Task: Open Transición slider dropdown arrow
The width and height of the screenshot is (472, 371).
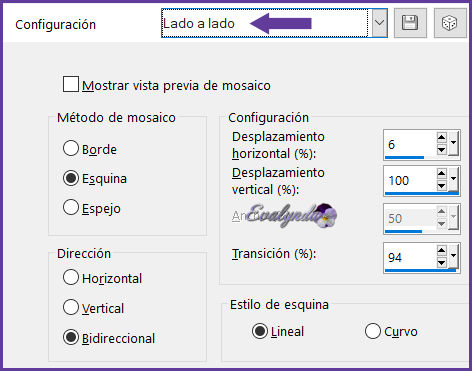Action: pyautogui.click(x=453, y=256)
